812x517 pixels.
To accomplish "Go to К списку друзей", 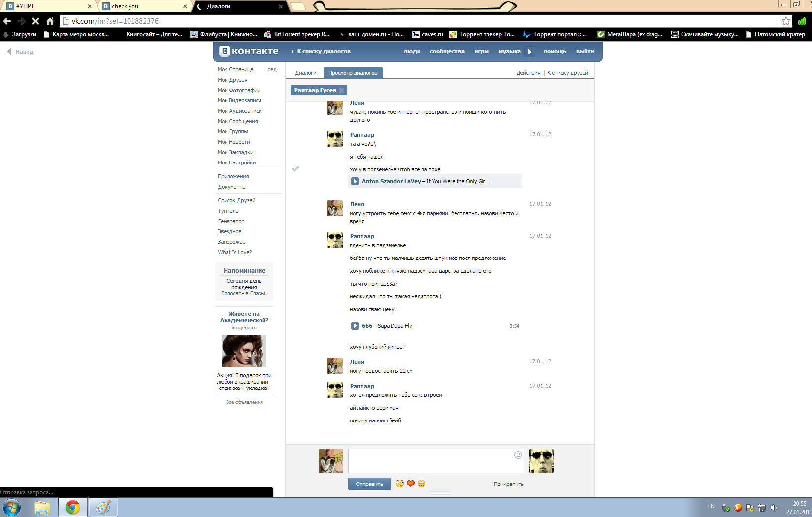I will coord(567,73).
